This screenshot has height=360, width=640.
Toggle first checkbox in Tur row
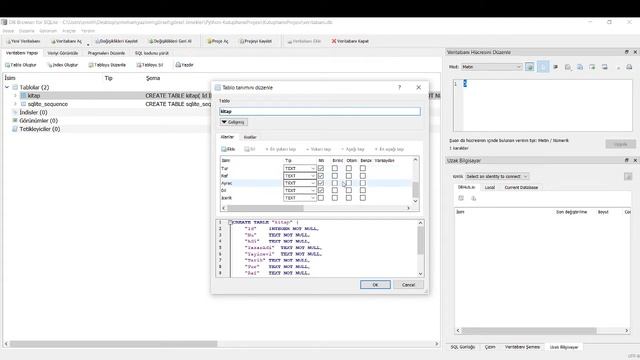pyautogui.click(x=321, y=168)
